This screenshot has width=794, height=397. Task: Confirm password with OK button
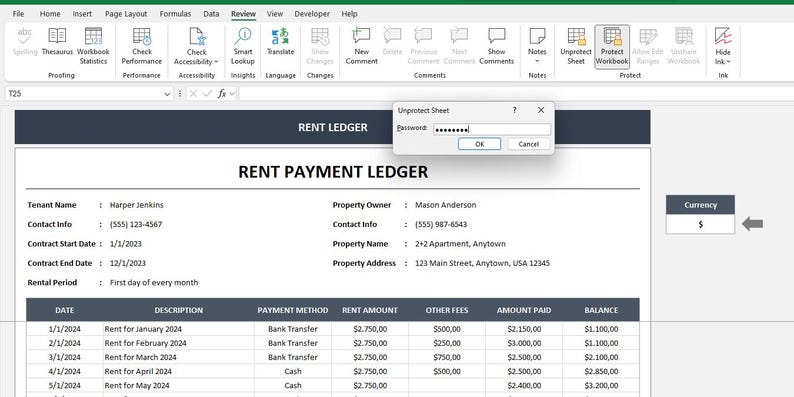[480, 144]
